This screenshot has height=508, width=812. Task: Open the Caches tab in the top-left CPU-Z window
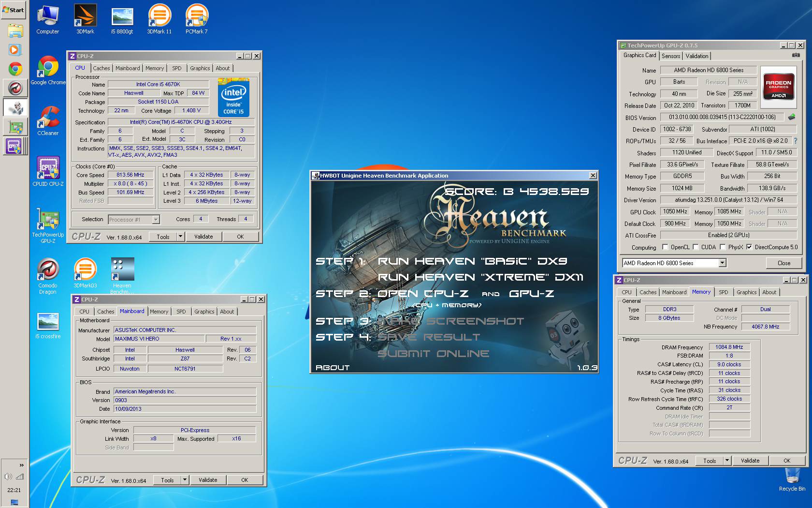pos(101,68)
